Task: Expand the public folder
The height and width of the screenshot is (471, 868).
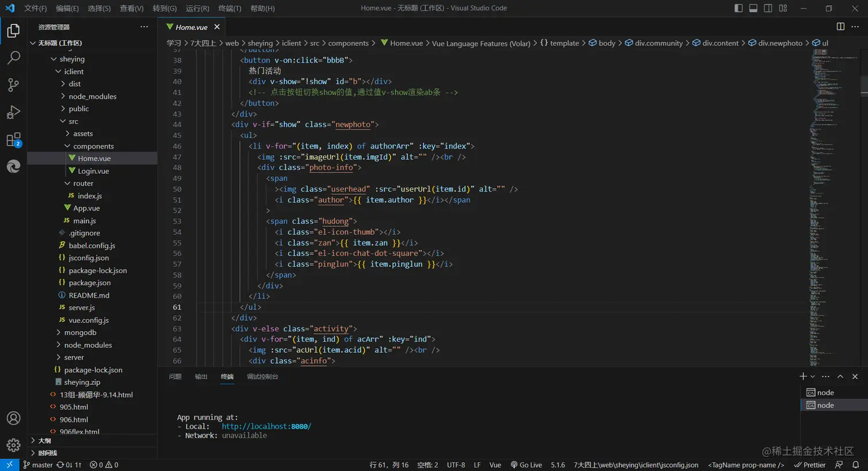Action: click(79, 109)
